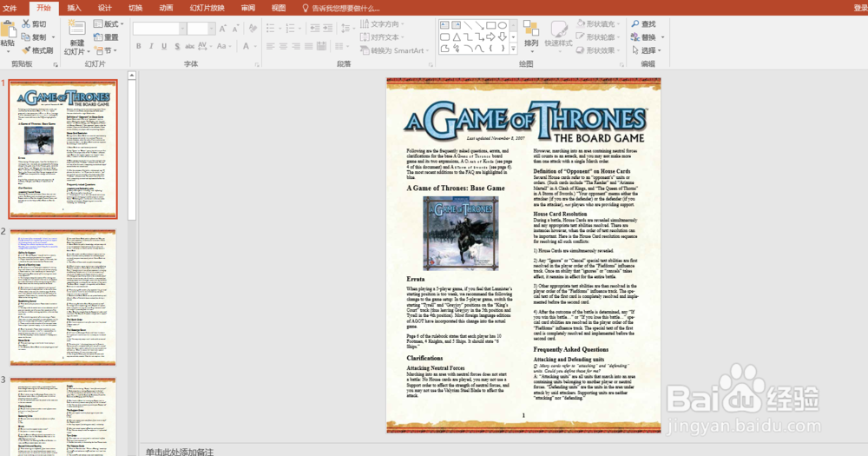Toggle Bold formatting

tap(138, 47)
